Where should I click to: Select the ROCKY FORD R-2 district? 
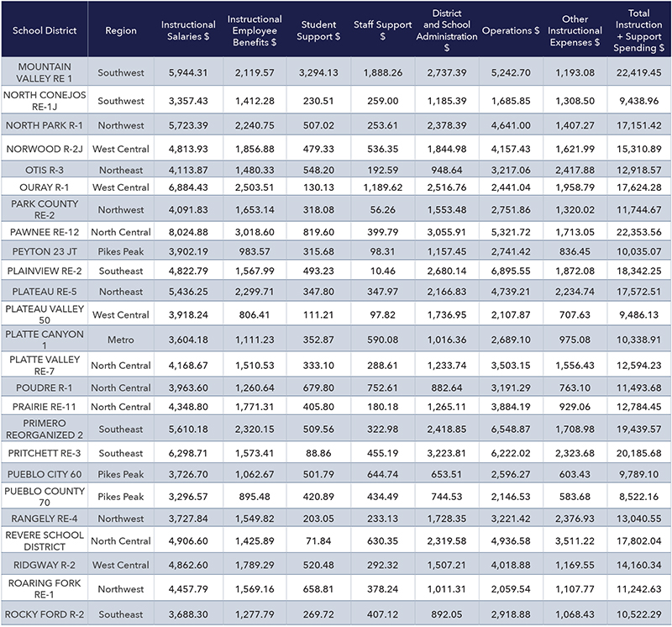point(45,614)
